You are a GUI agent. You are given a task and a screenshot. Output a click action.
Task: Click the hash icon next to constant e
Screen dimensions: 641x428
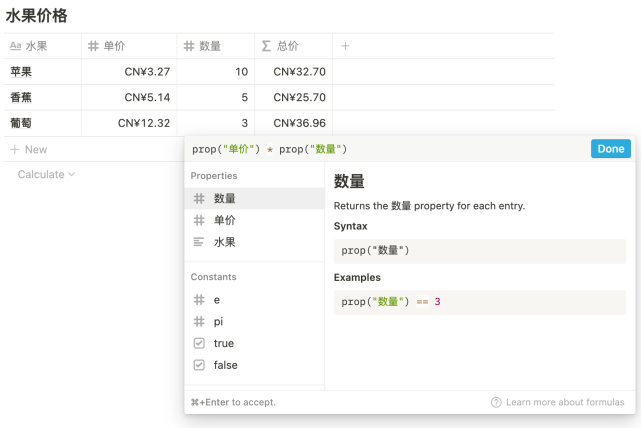199,300
